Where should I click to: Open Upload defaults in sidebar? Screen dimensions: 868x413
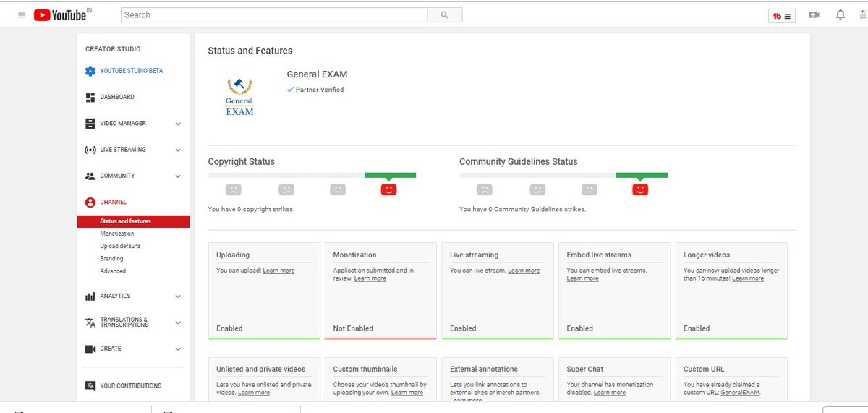coord(120,246)
